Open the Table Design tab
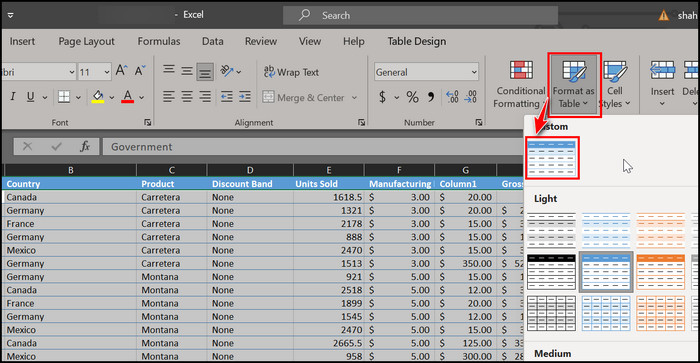This screenshot has width=700, height=363. pyautogui.click(x=417, y=41)
